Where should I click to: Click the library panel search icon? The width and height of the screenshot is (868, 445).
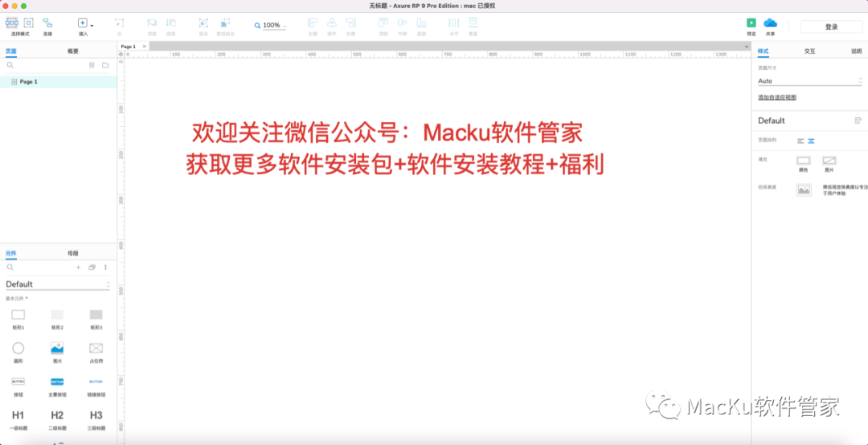point(10,267)
